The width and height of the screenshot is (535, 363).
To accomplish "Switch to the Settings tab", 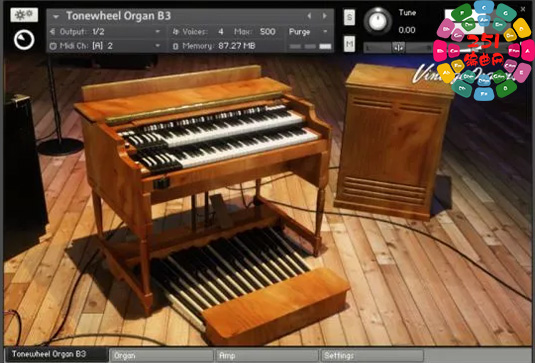I will (372, 355).
